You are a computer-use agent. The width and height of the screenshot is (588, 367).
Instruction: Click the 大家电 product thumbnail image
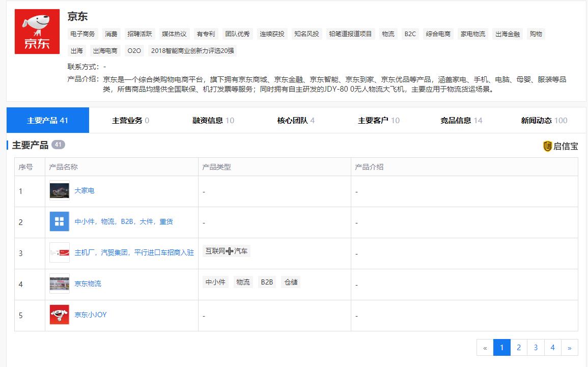click(59, 189)
